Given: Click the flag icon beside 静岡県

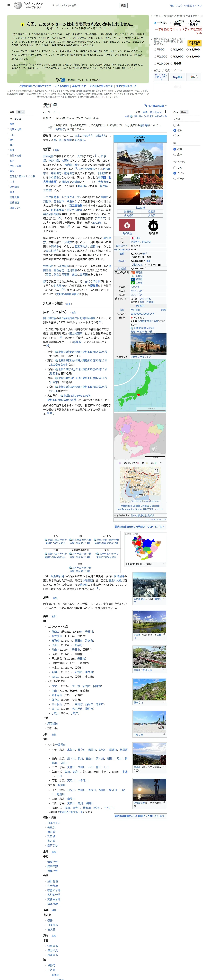Looking at the screenshot, I should (x=133, y=279).
